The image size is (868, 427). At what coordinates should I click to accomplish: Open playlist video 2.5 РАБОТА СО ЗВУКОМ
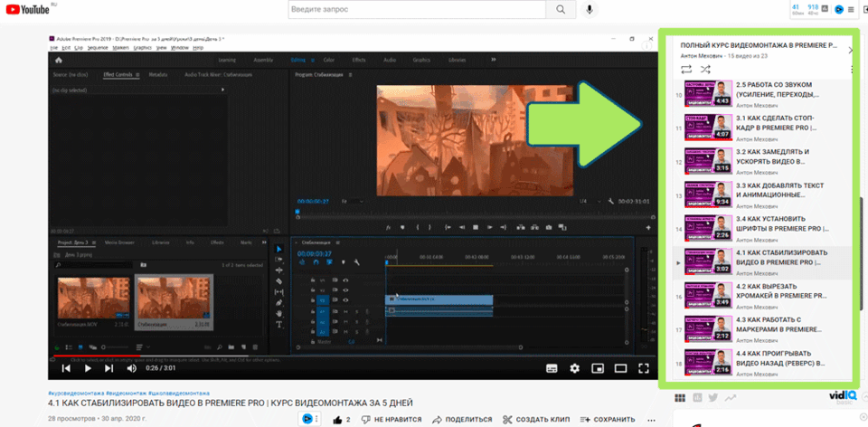coord(763,96)
